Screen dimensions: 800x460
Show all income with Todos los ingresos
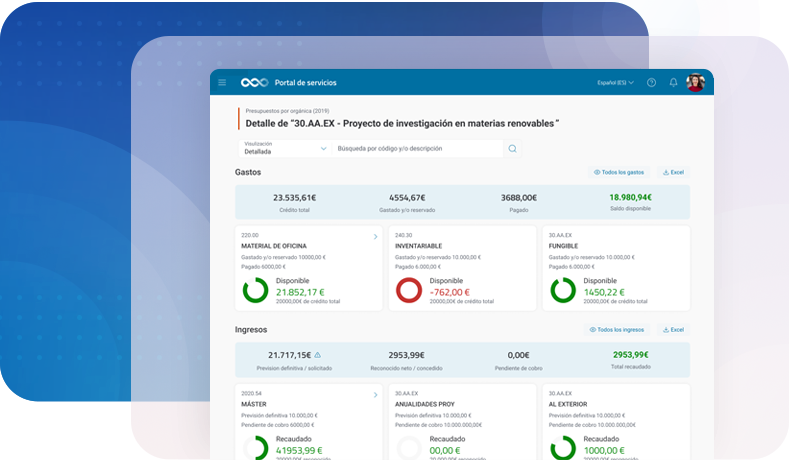pos(617,329)
